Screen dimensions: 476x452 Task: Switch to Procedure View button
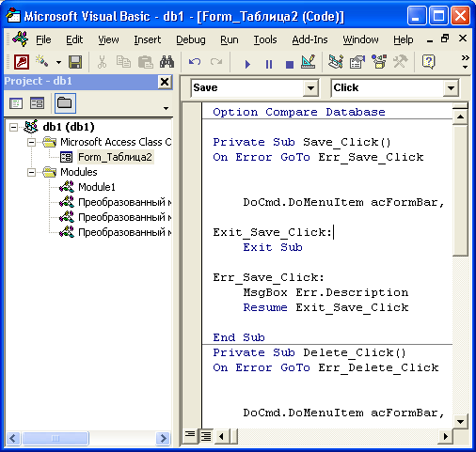click(190, 435)
